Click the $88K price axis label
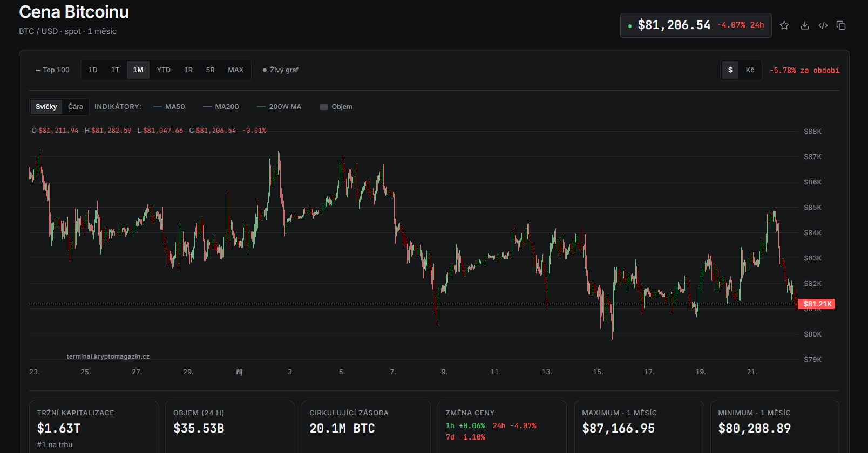 point(812,132)
